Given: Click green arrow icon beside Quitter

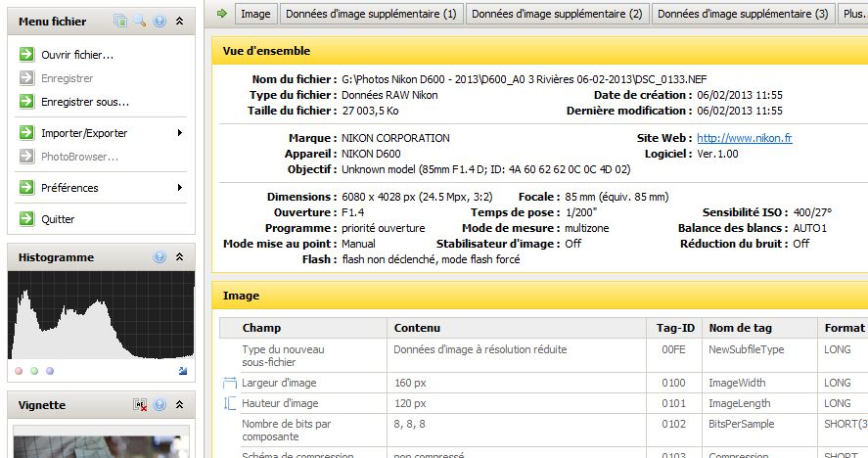Looking at the screenshot, I should [x=26, y=219].
